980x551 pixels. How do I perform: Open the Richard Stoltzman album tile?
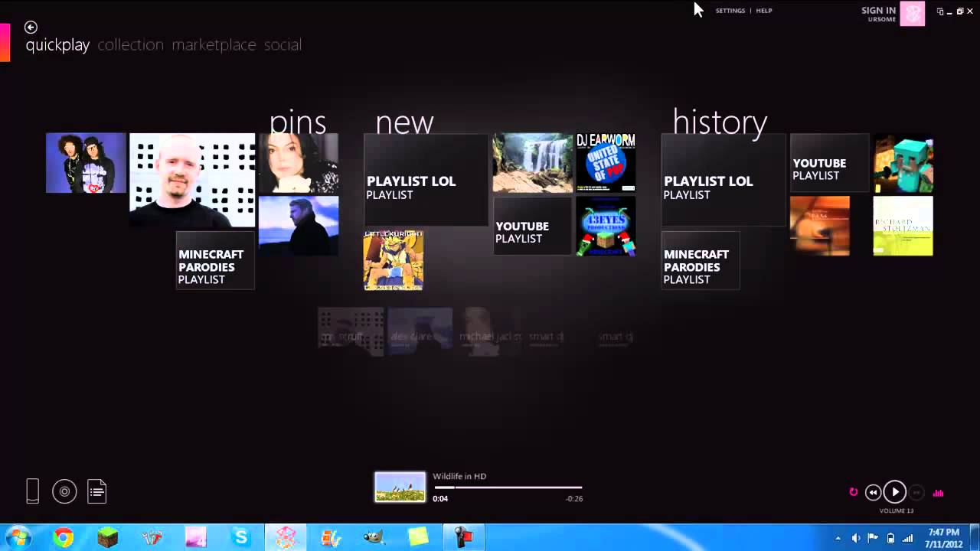(x=903, y=226)
